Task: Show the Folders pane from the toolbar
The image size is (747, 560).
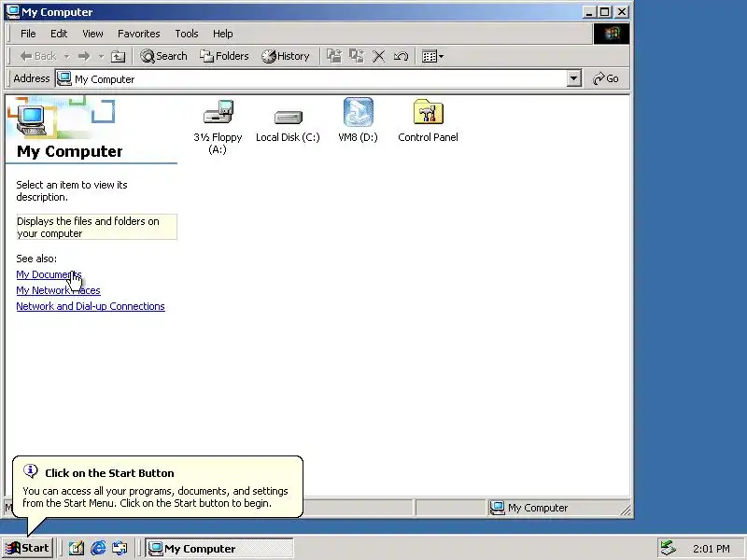Action: click(x=224, y=56)
